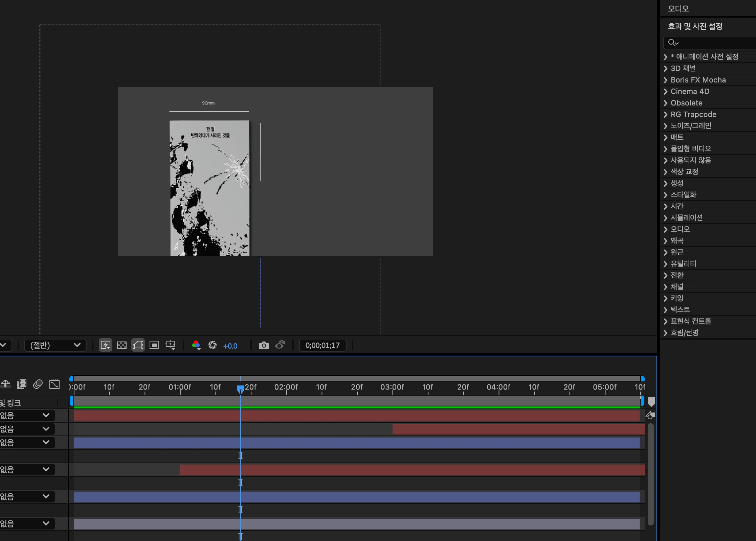Click the +0.0 exposure value
Image resolution: width=756 pixels, height=541 pixels.
tap(230, 346)
